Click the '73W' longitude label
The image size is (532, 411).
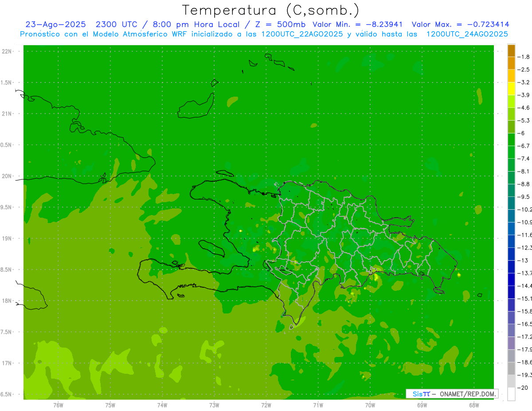tap(214, 405)
